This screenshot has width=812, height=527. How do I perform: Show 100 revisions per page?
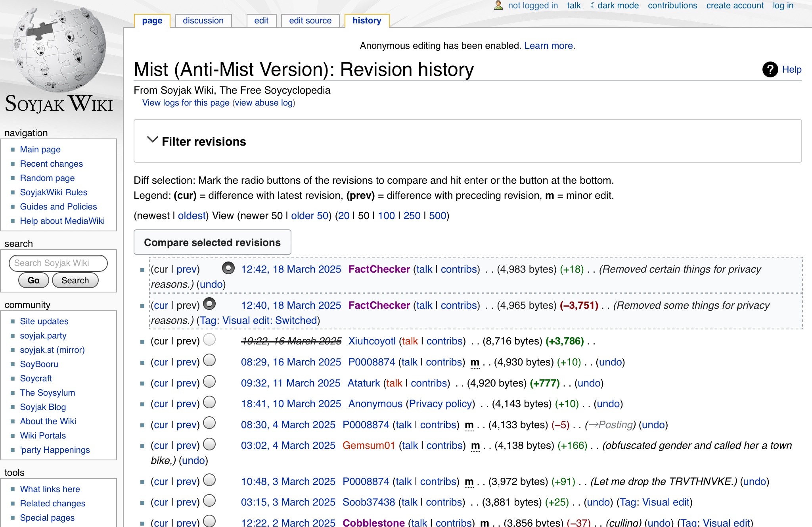click(x=386, y=215)
